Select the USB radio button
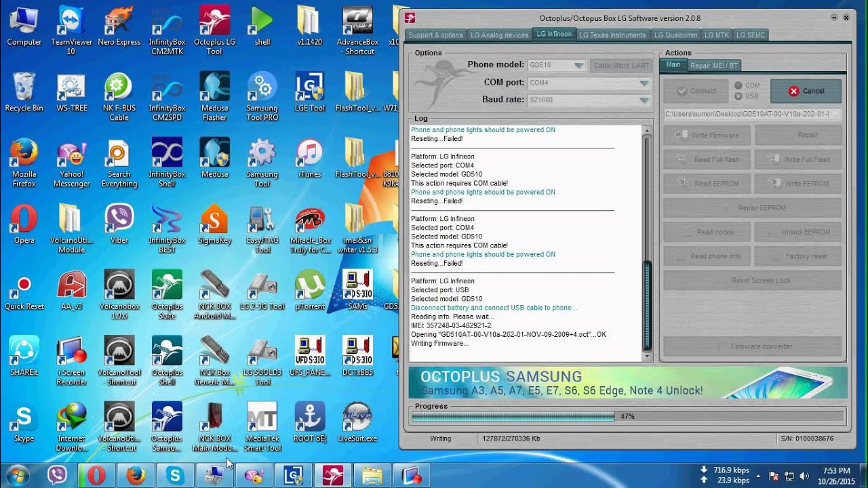This screenshot has width=868, height=488. pos(738,96)
